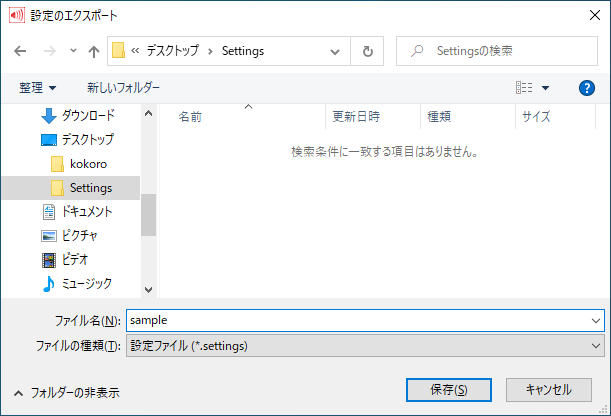Open the 整理 menu

tap(37, 88)
